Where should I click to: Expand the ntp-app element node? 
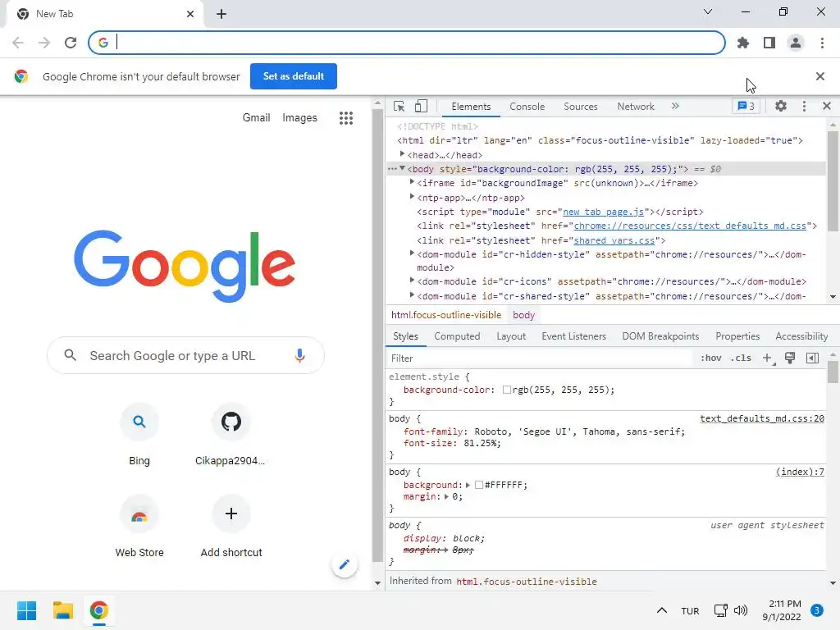(412, 197)
